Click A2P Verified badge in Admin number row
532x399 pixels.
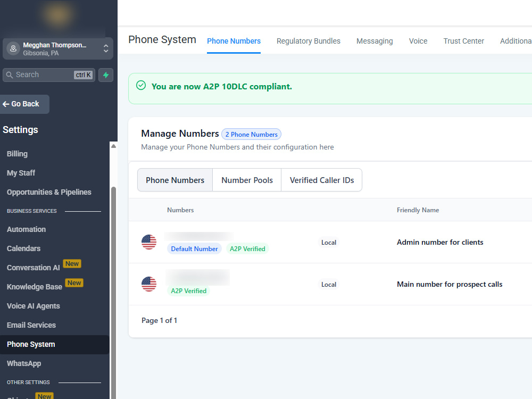click(247, 248)
